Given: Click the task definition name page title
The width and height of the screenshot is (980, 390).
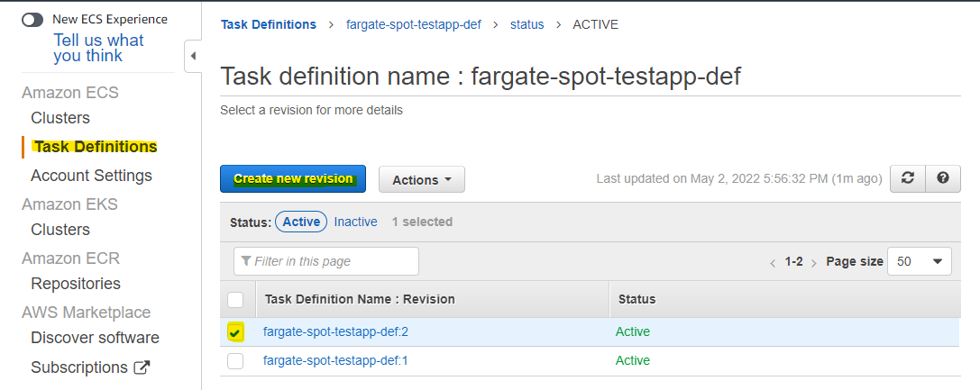Looking at the screenshot, I should tap(481, 77).
